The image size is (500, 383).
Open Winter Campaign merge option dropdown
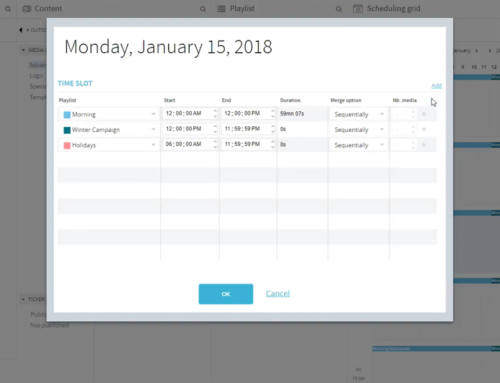coord(358,130)
